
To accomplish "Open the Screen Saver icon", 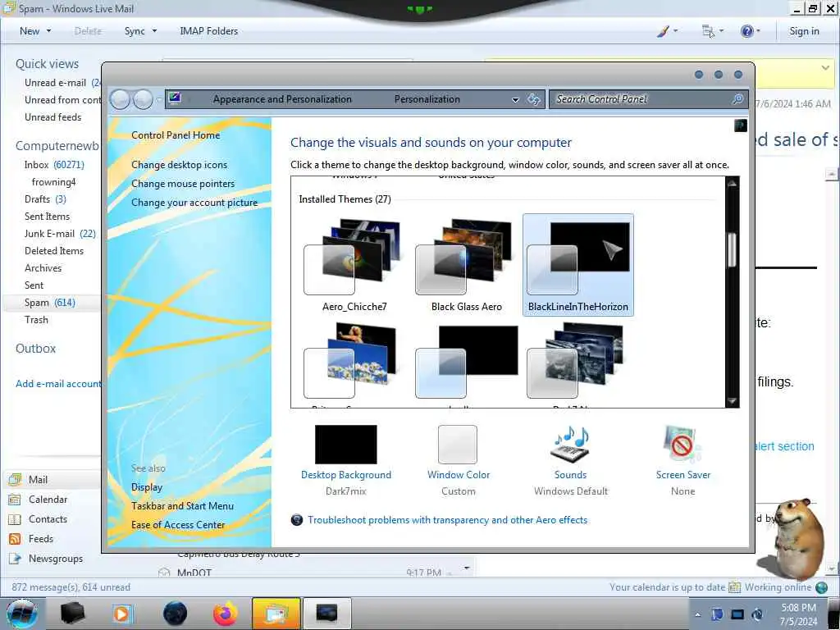I will coord(682,445).
